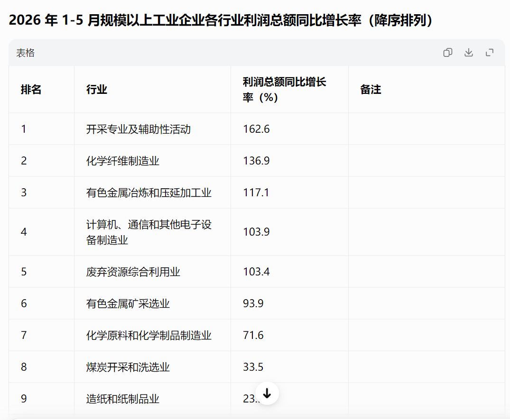This screenshot has width=510, height=420.
Task: Click rank number 2 in 排名 column
Action: click(x=24, y=161)
